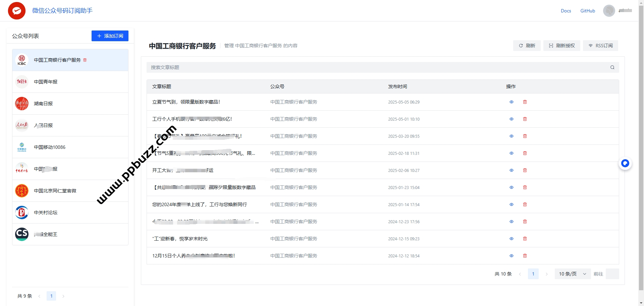The width and height of the screenshot is (644, 306).
Task: Delete the article dated 2024-12-23 17:56
Action: click(525, 222)
